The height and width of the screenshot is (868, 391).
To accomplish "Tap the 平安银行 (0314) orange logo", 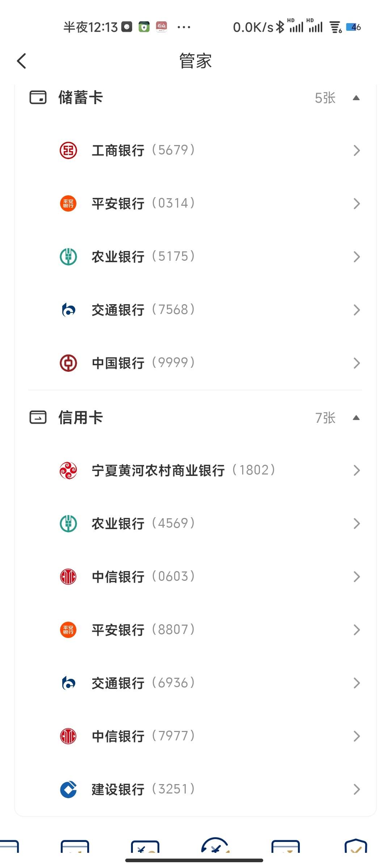I will point(68,203).
